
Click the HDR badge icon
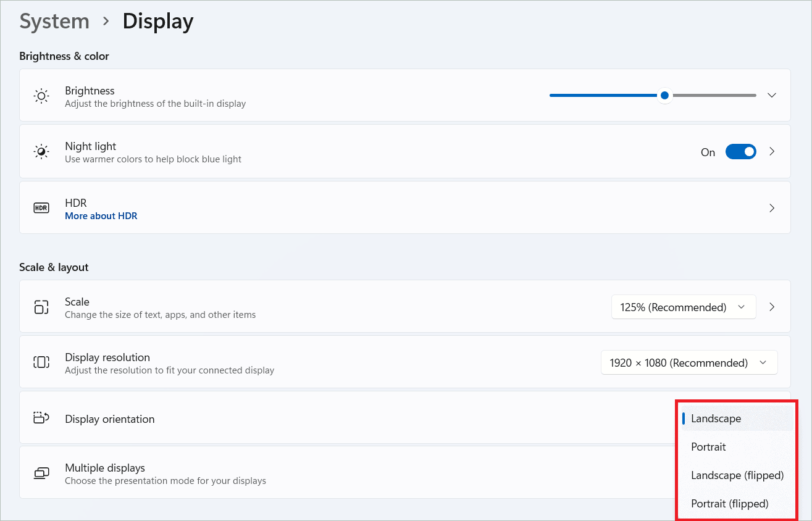tap(41, 208)
